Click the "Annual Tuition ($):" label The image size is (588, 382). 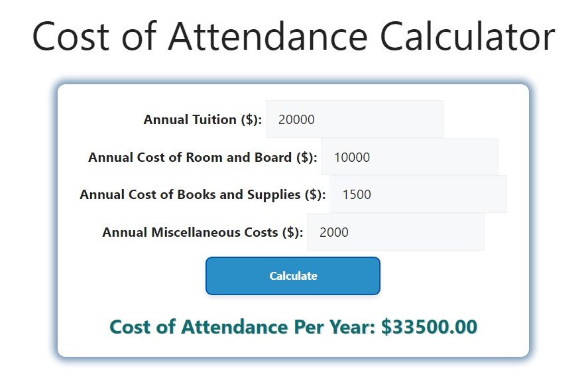tap(202, 120)
